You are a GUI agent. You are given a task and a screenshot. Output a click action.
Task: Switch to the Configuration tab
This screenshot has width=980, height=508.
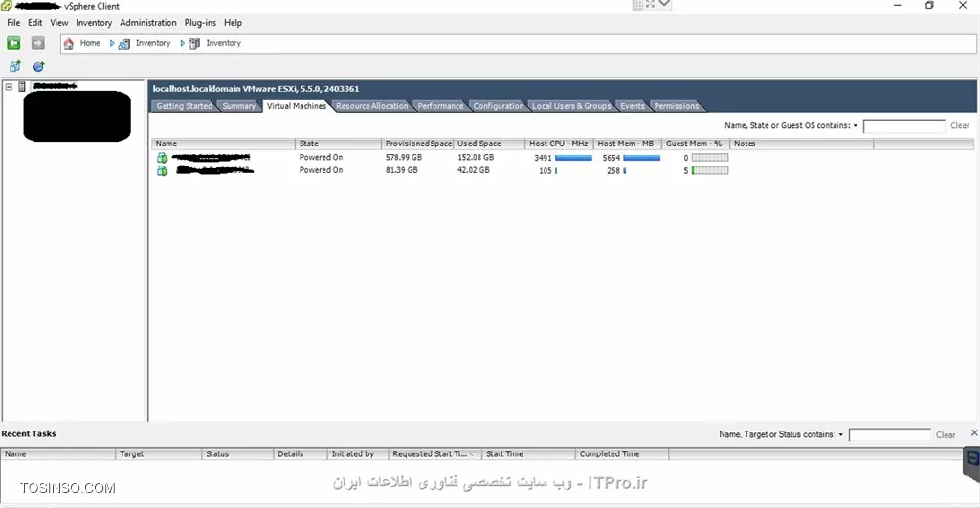pos(498,106)
